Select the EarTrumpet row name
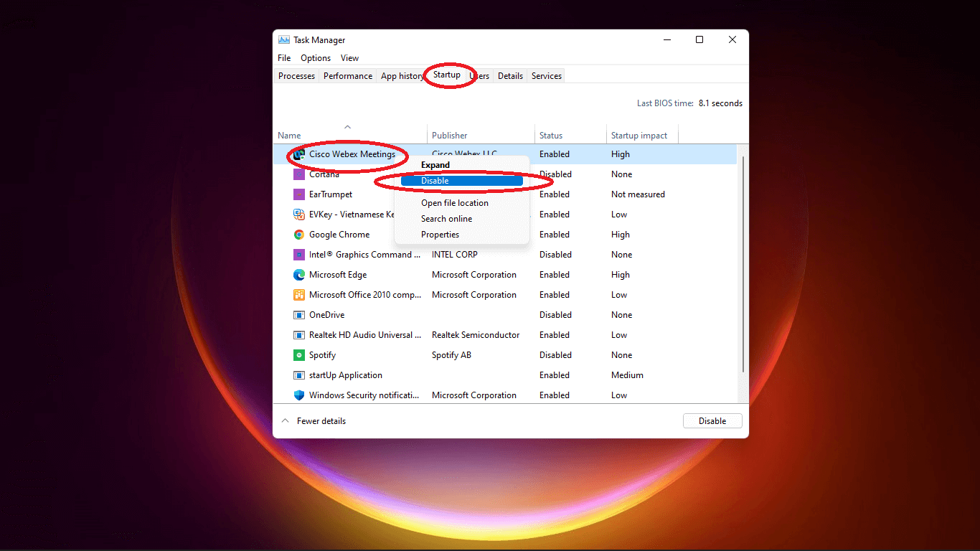The width and height of the screenshot is (980, 551). (x=331, y=194)
